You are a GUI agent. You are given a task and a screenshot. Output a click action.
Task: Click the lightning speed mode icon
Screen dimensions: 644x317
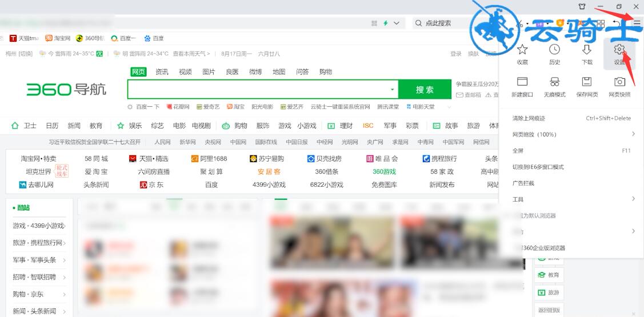click(386, 23)
